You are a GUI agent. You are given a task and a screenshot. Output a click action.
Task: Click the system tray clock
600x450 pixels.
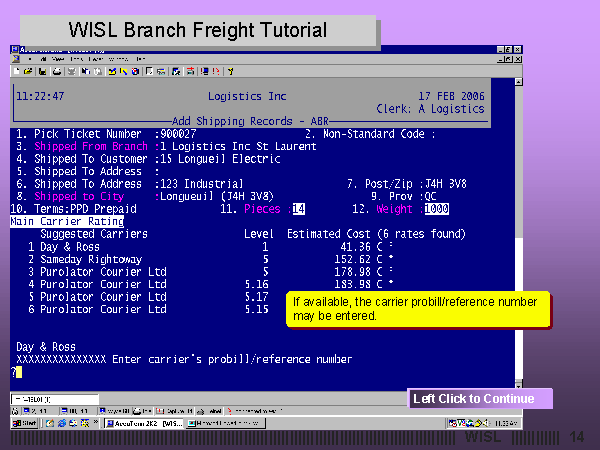[x=506, y=423]
